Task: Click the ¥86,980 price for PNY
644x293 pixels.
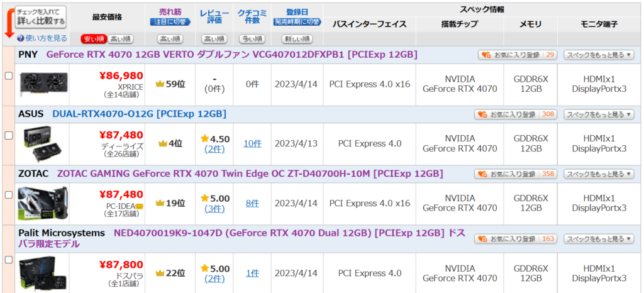Action: pyautogui.click(x=121, y=75)
